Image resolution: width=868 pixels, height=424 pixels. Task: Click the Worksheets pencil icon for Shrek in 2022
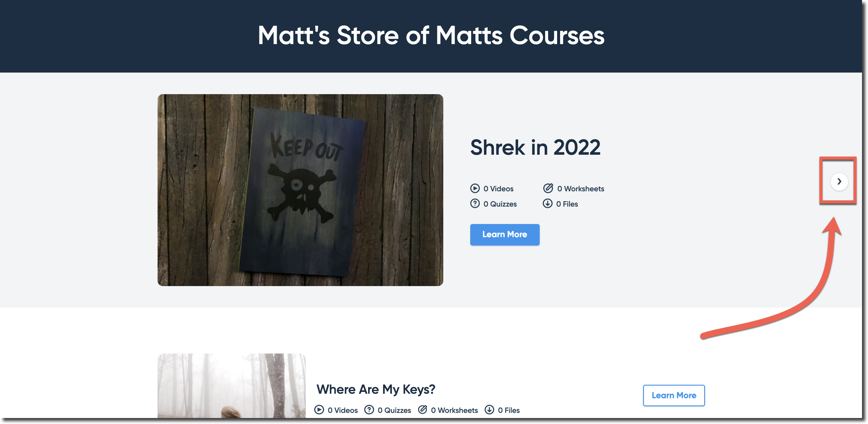(x=548, y=188)
